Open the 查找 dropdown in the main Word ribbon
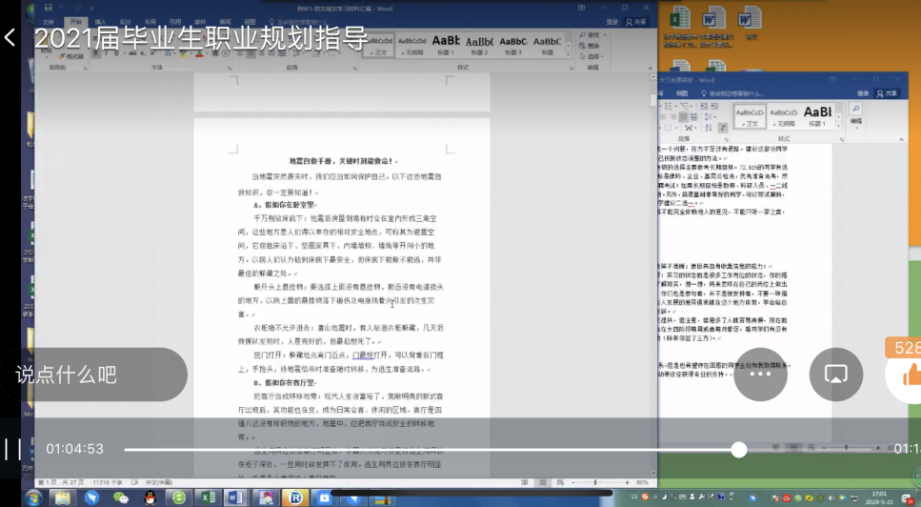Viewport: 921px width, 507px height. click(x=596, y=32)
